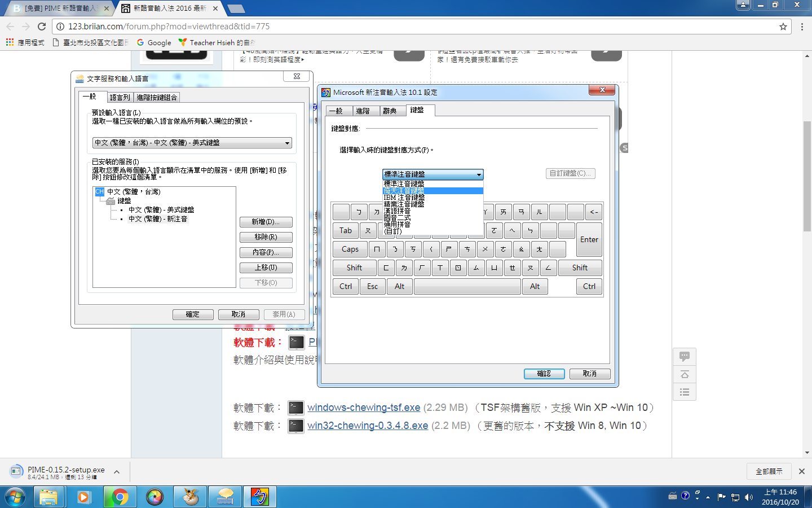Image resolution: width=812 pixels, height=508 pixels.
Task: Open 內容(P)... properties button
Action: point(266,252)
